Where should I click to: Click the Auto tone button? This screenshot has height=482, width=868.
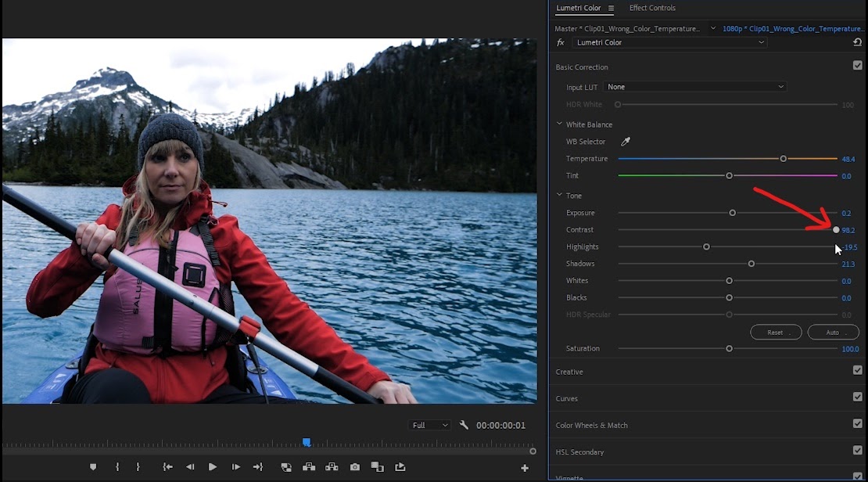pos(833,333)
